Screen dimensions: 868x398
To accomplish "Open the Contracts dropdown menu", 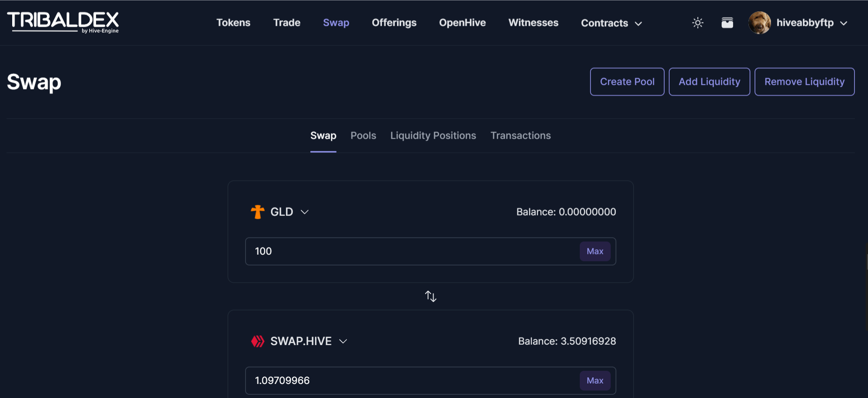I will click(611, 23).
